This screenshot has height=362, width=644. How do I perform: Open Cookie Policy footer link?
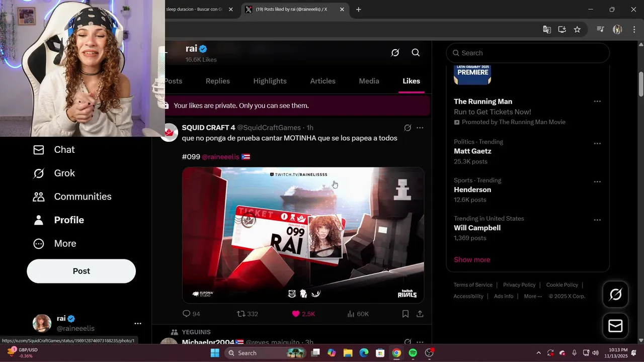coord(562,285)
